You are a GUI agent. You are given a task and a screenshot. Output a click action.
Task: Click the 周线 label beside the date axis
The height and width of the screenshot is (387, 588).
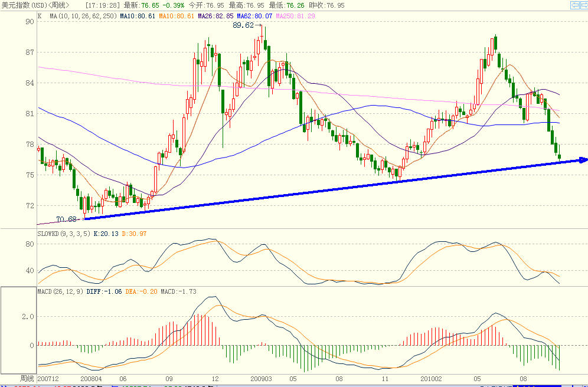click(x=27, y=379)
